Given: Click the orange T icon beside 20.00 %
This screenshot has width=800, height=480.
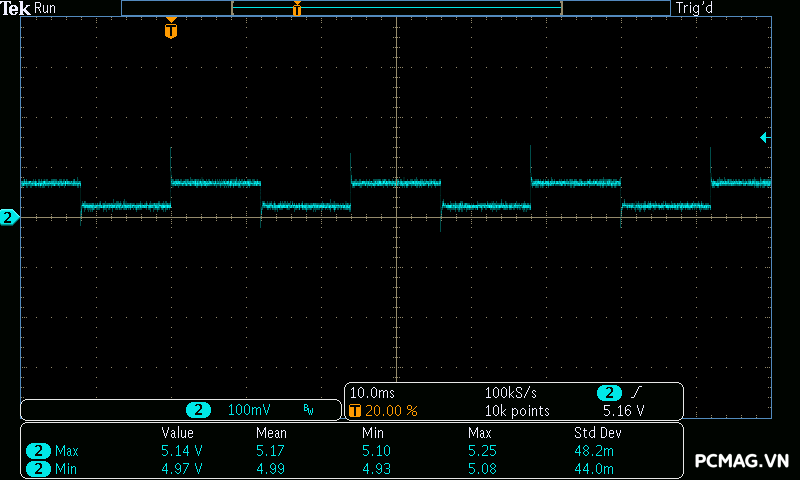Looking at the screenshot, I should click(354, 411).
